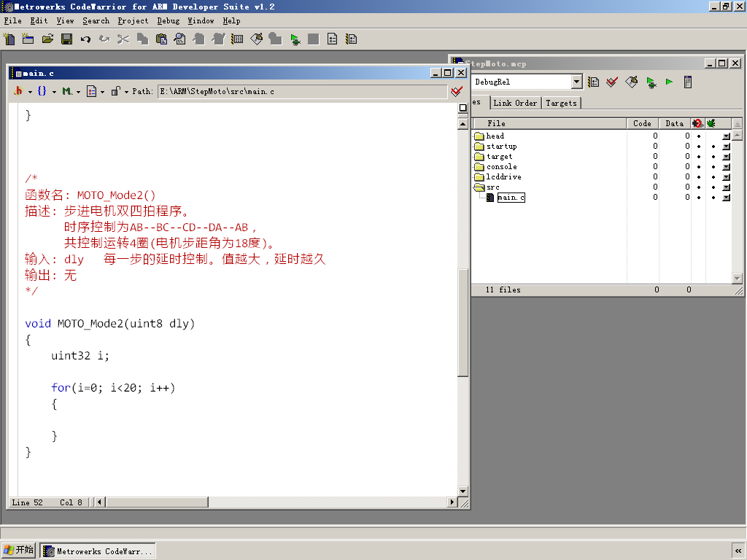747x560 pixels.
Task: Open the markers popup M button
Action: click(x=71, y=91)
